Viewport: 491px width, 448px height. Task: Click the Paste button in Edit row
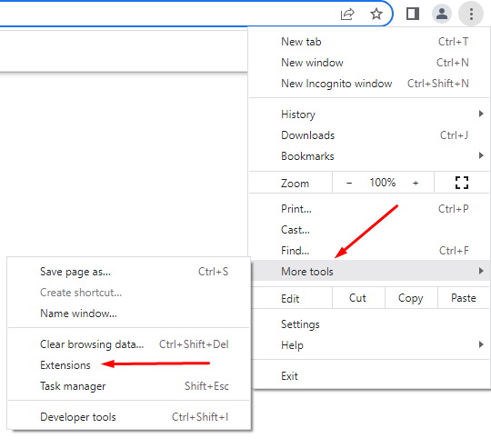tap(464, 298)
